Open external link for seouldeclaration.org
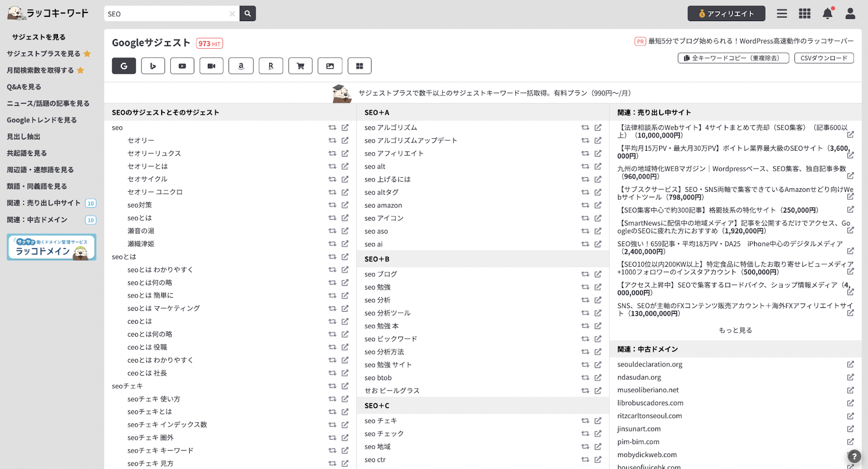The image size is (868, 469). (851, 364)
